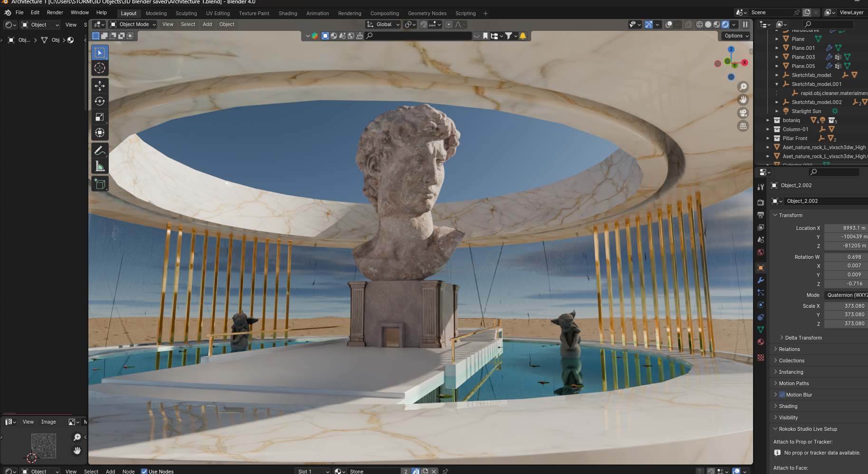
Task: Open the Physics properties tab
Action: click(x=761, y=305)
